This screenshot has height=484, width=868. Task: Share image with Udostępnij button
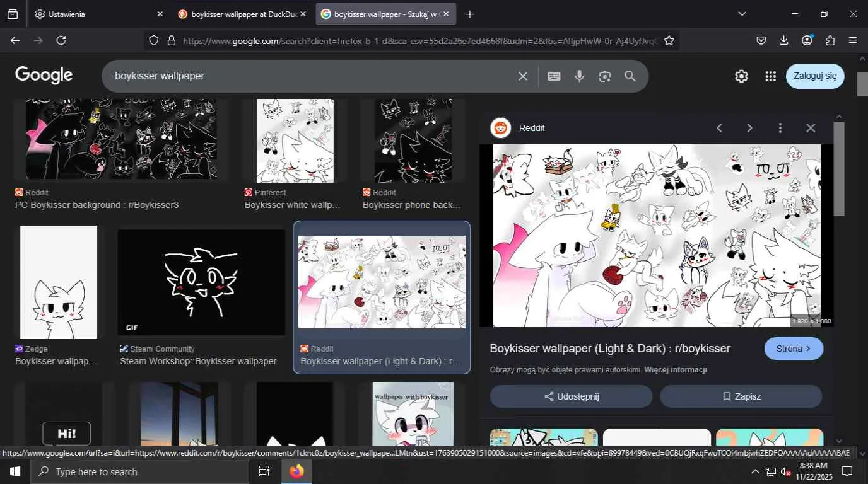[571, 396]
